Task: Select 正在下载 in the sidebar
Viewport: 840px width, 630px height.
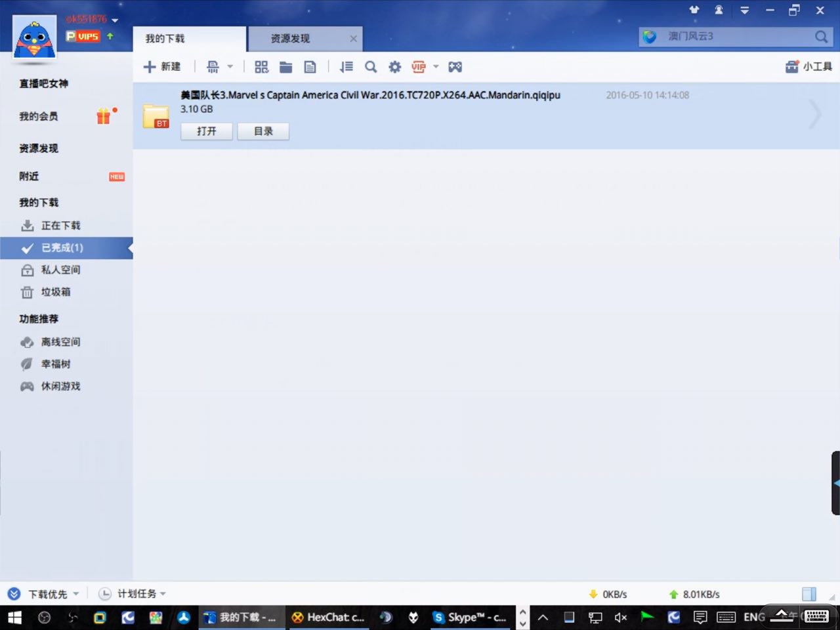Action: point(60,226)
